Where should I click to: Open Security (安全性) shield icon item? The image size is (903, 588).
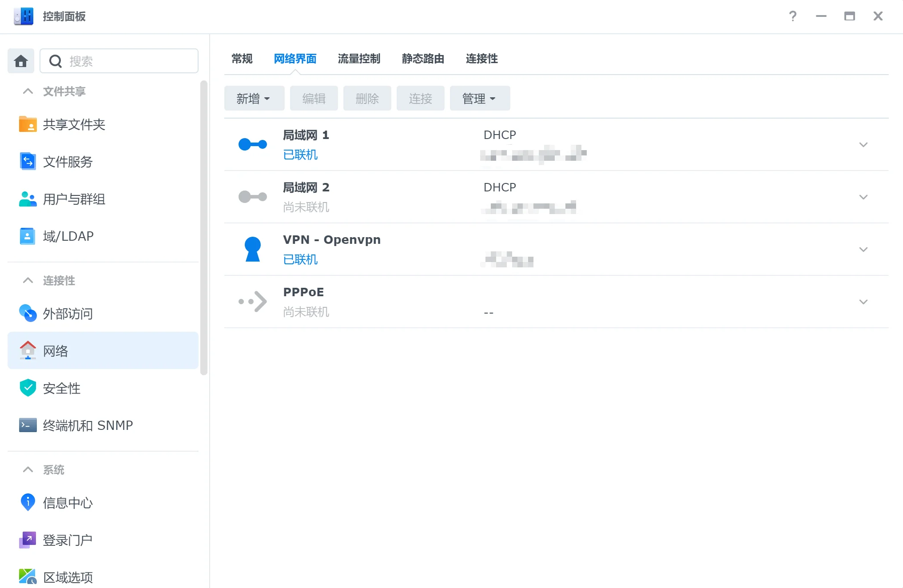click(61, 389)
